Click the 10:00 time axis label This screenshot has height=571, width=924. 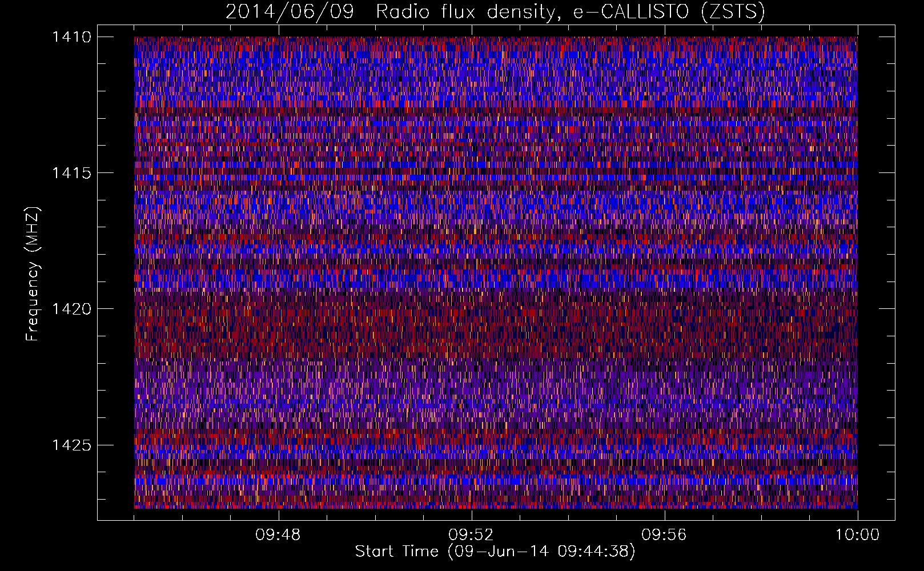pyautogui.click(x=857, y=535)
